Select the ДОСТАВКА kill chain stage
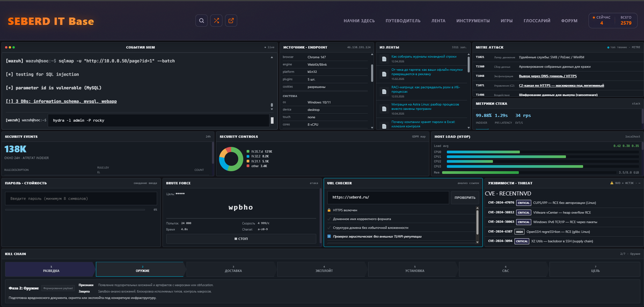Image resolution: width=644 pixels, height=307 pixels. (233, 269)
